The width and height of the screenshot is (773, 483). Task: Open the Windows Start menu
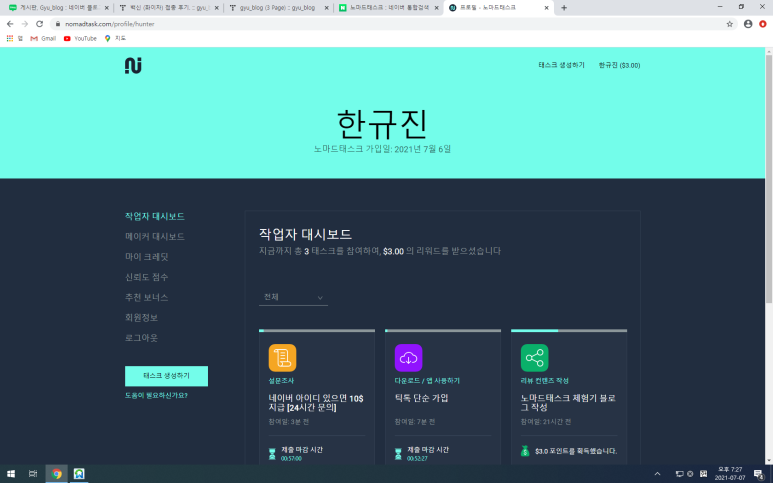[10, 474]
